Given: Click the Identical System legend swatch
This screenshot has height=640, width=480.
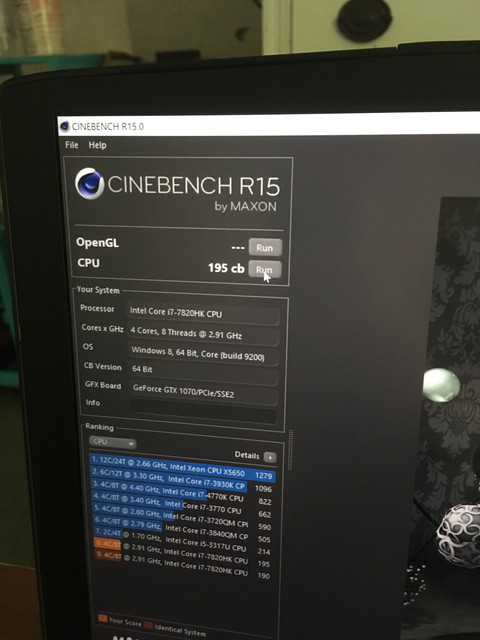Looking at the screenshot, I should click(x=149, y=625).
